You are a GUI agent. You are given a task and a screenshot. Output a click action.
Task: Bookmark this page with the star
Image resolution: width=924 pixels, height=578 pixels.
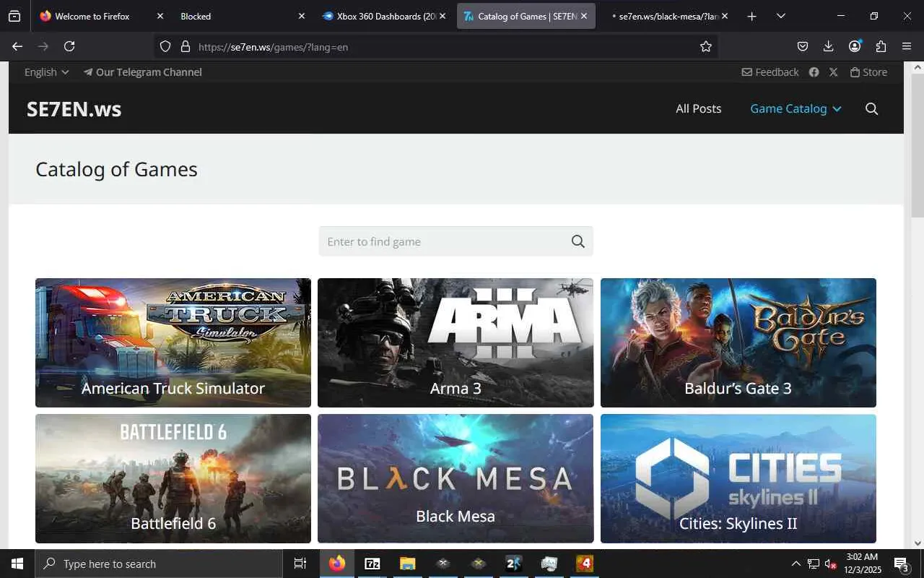pyautogui.click(x=706, y=46)
